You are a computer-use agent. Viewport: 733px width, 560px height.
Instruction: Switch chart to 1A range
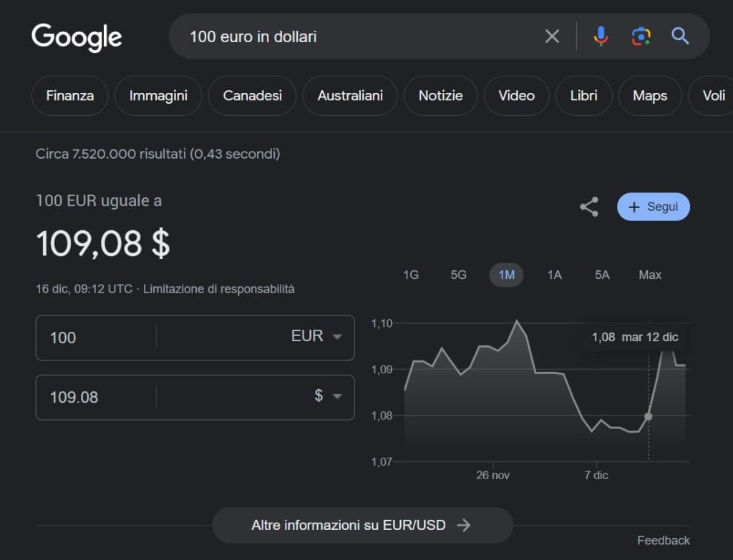pyautogui.click(x=554, y=275)
